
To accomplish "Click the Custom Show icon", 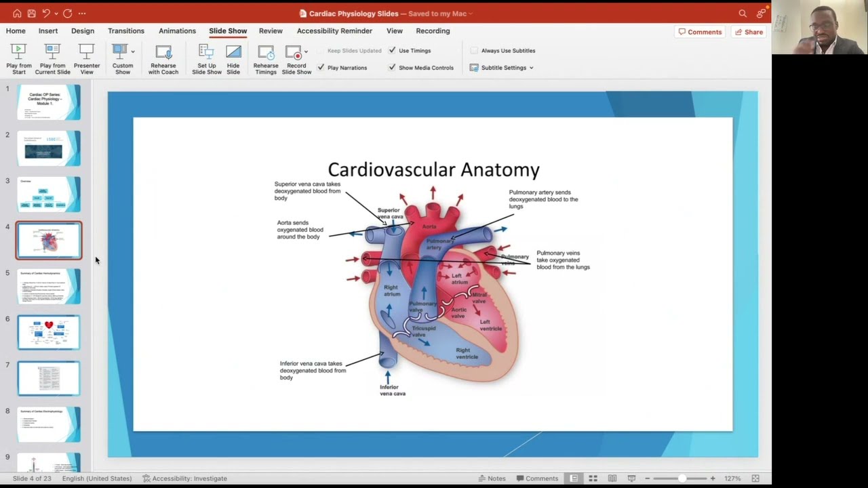I will point(120,52).
